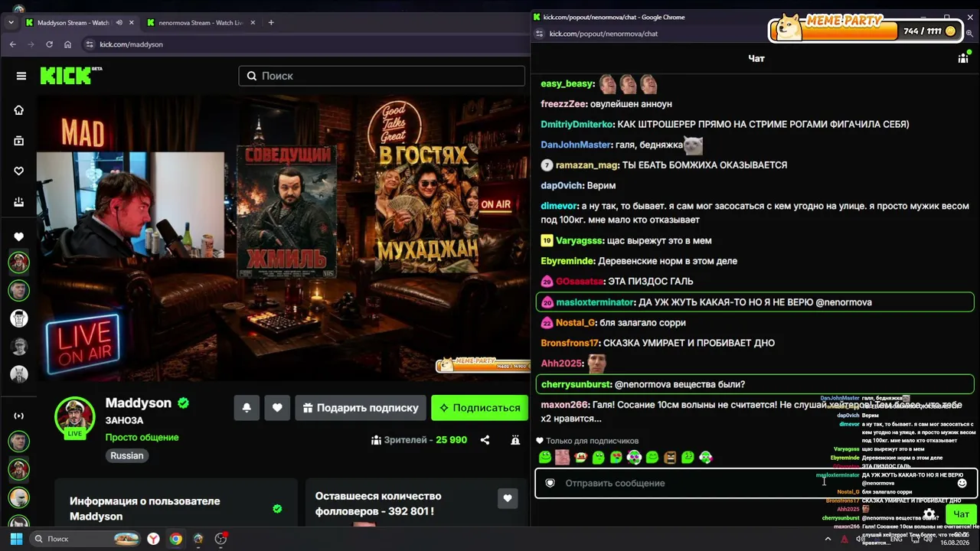Select the filled heart followed-channels icon
Image resolution: width=980 pixels, height=551 pixels.
(19, 237)
